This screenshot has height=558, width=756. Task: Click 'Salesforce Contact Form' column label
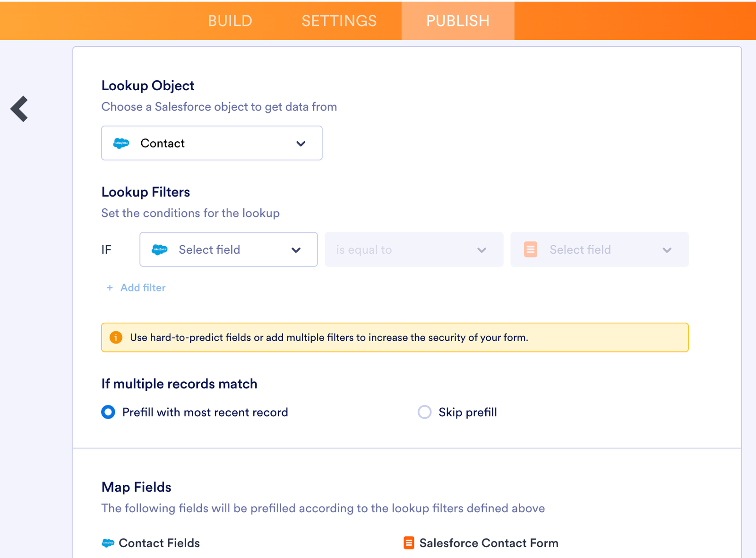tap(489, 543)
